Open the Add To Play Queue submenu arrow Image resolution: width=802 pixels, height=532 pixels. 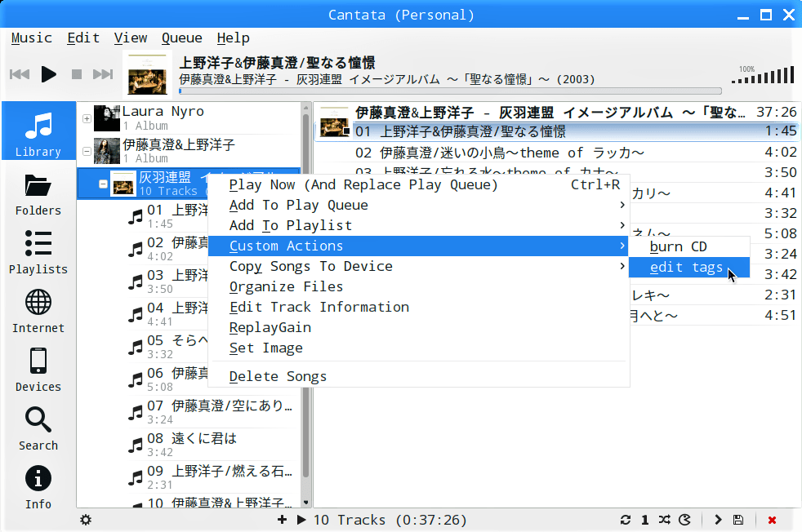click(x=622, y=205)
